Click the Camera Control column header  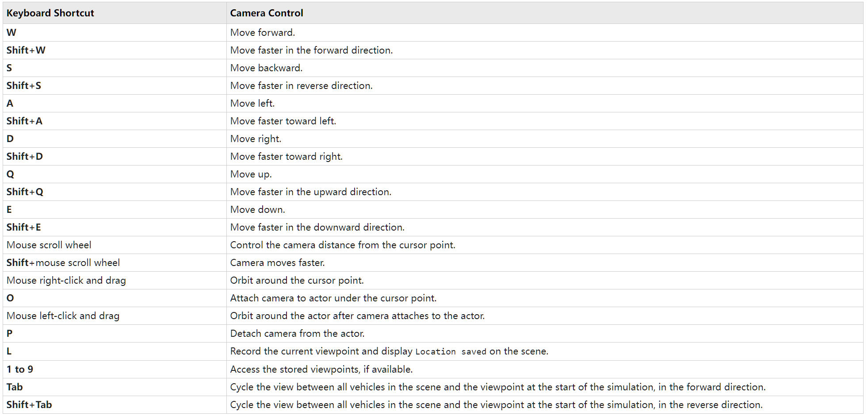point(267,13)
